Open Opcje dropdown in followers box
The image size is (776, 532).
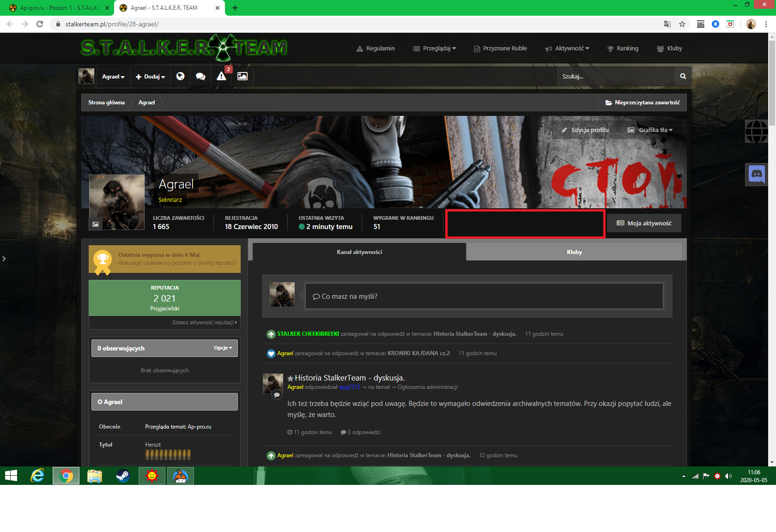click(223, 348)
